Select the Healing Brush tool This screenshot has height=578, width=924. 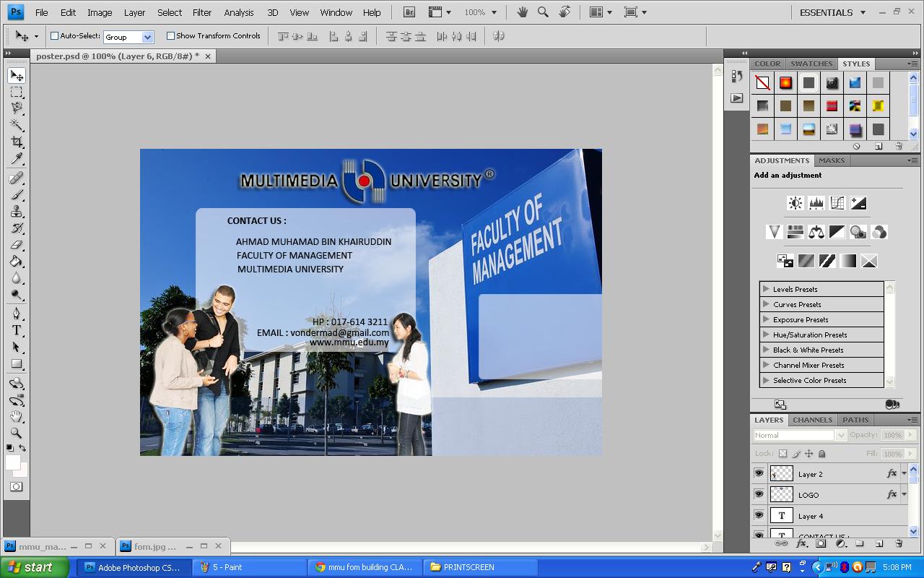pyautogui.click(x=17, y=178)
